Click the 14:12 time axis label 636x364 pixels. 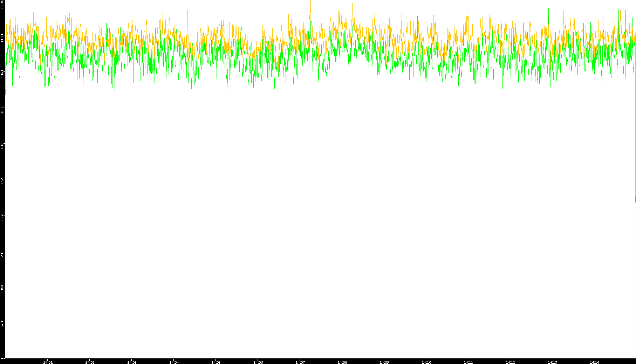[x=510, y=362]
